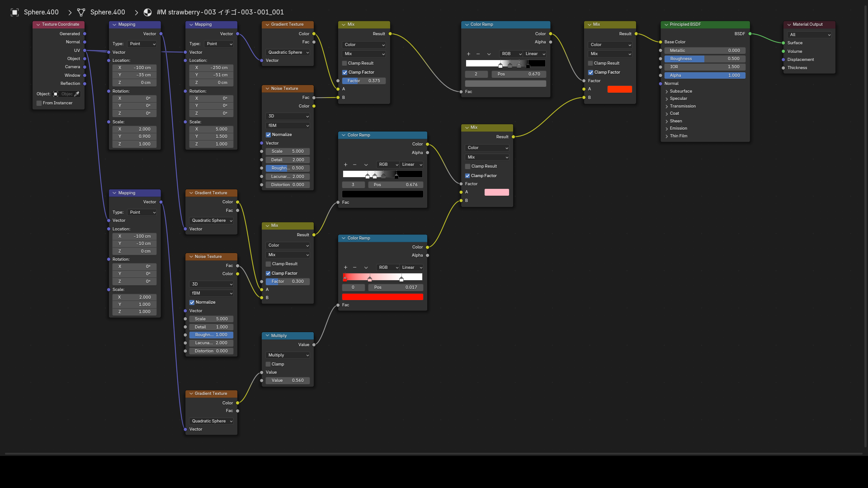This screenshot has height=488, width=868.
Task: Open Quadratic Sphere dropdown in top Gradient Texture
Action: click(288, 52)
